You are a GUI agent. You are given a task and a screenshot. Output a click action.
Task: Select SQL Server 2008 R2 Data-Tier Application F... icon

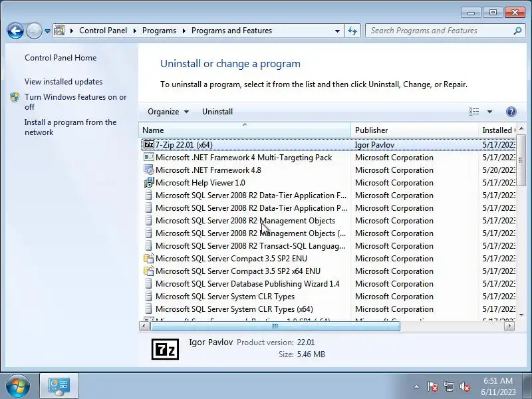point(148,196)
